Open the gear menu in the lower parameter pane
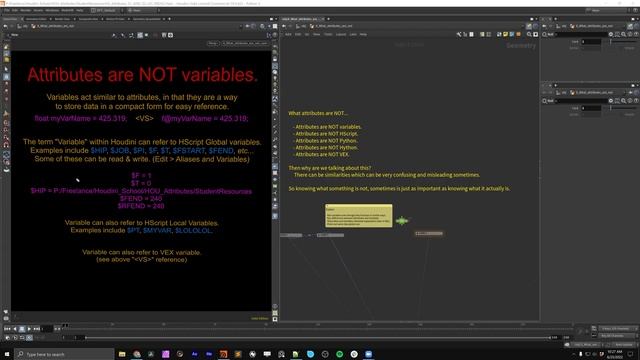The width and height of the screenshot is (640, 360). click(611, 101)
